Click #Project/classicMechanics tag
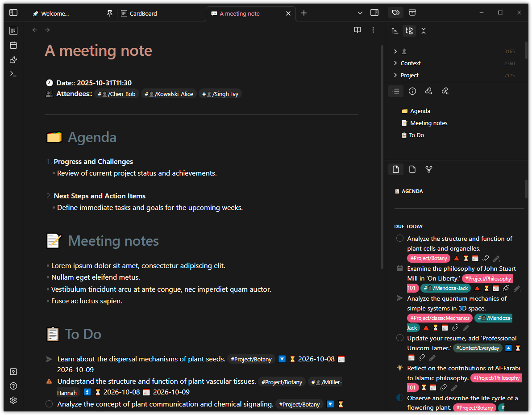 [440, 318]
